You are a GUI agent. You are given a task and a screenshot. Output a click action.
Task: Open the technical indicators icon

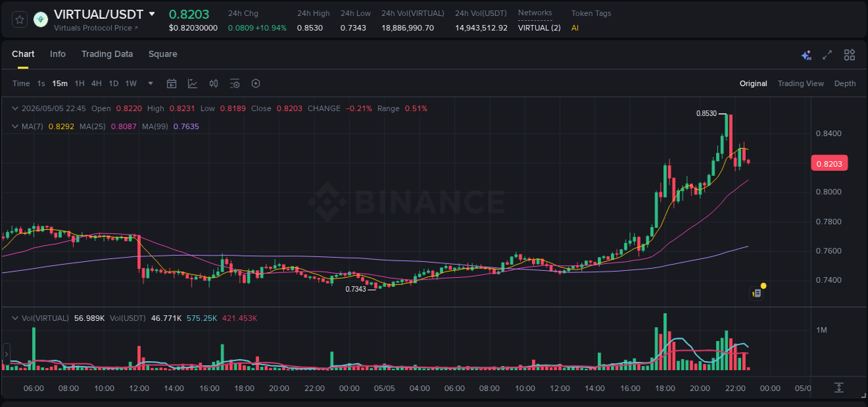[x=192, y=83]
